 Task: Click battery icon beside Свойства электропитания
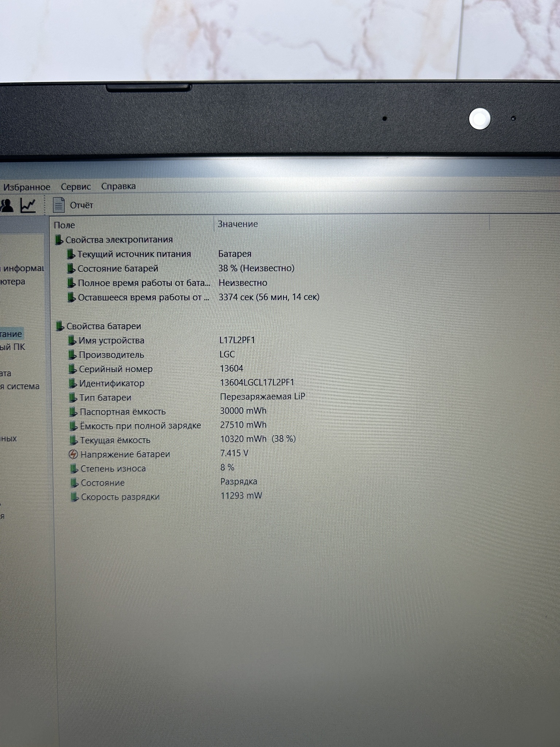[59, 240]
